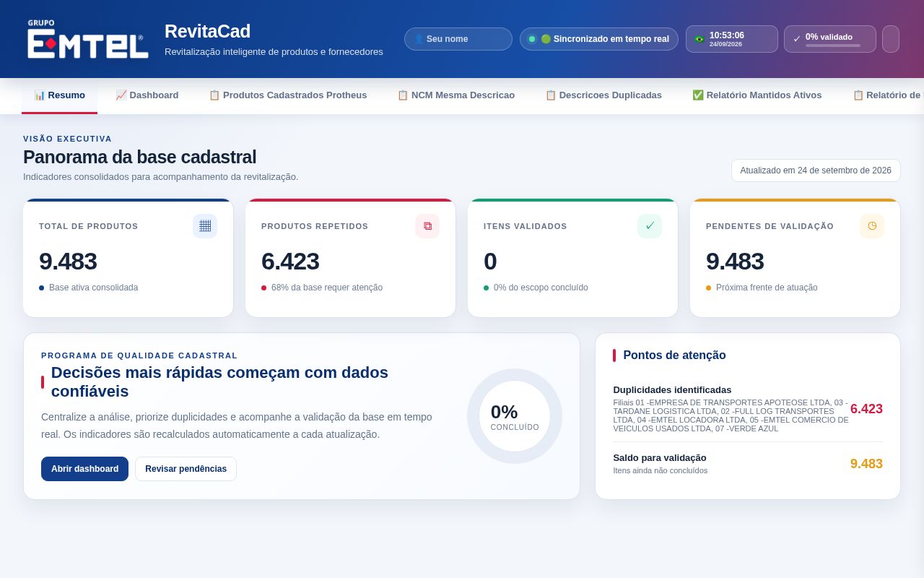This screenshot has width=924, height=578.
Task: Click the Saldo para validação value 9.483
Action: click(866, 464)
